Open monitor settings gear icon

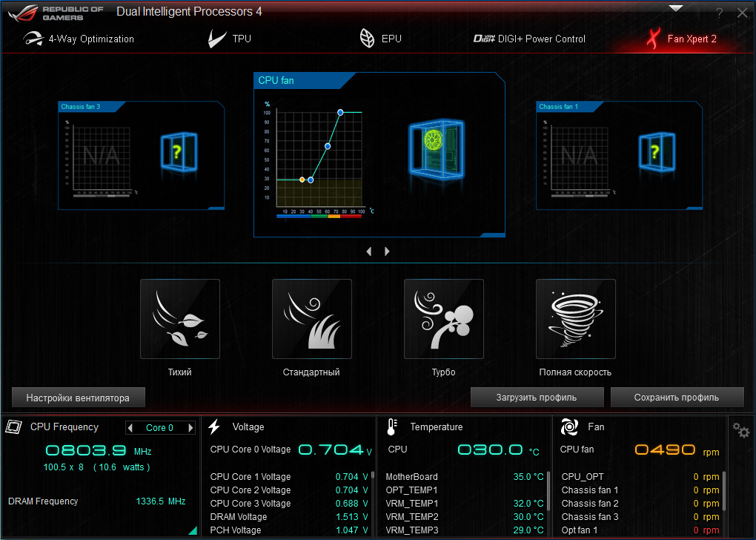[x=741, y=429]
